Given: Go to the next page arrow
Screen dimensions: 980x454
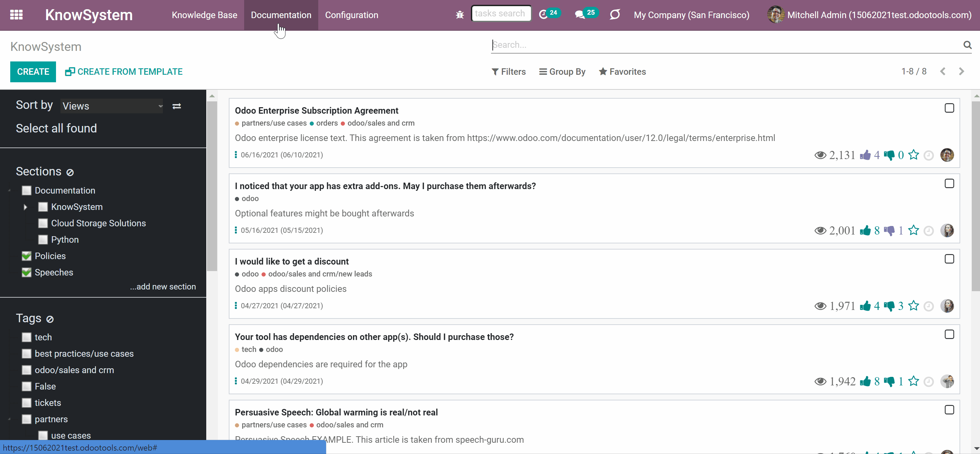Looking at the screenshot, I should pyautogui.click(x=961, y=71).
